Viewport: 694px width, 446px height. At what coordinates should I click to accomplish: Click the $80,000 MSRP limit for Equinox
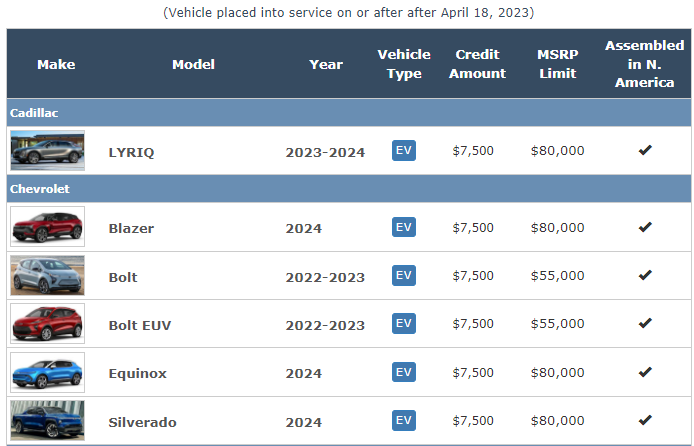pyautogui.click(x=558, y=373)
